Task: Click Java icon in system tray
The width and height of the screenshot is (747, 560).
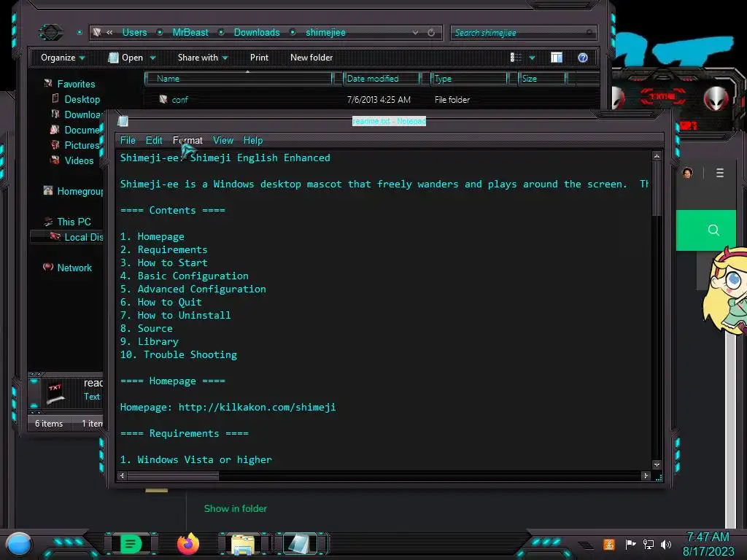Action: pos(609,544)
